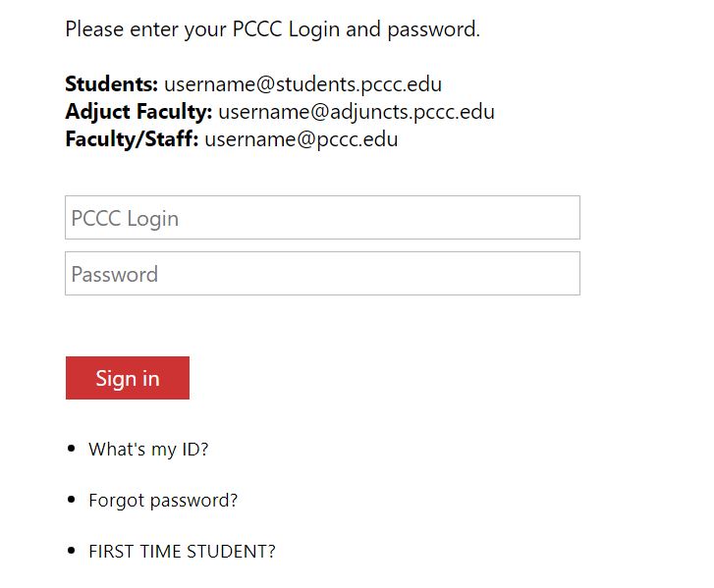
Task: Focus the Password input field
Action: click(x=322, y=274)
